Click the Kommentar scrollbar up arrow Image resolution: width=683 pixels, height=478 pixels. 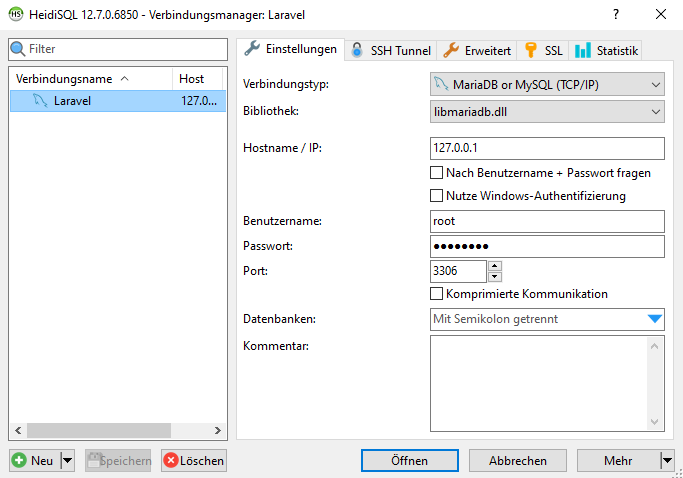[x=654, y=346]
